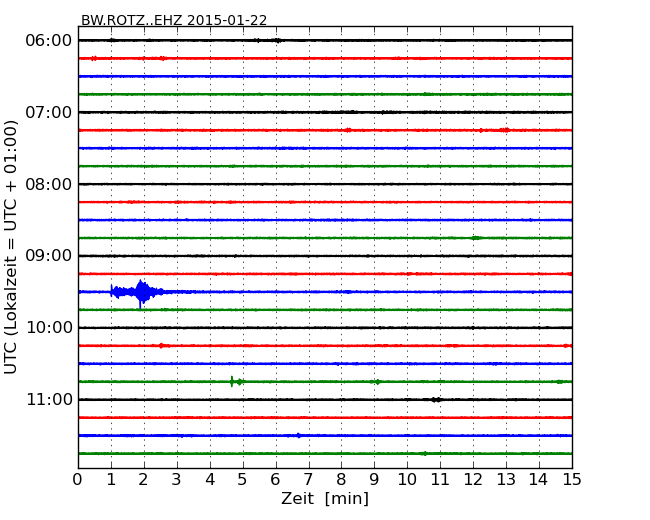Select the y-axis label UTC (Lokalzeit = UTC + 01:00)
The width and height of the screenshot is (650, 520).
pyautogui.click(x=11, y=247)
